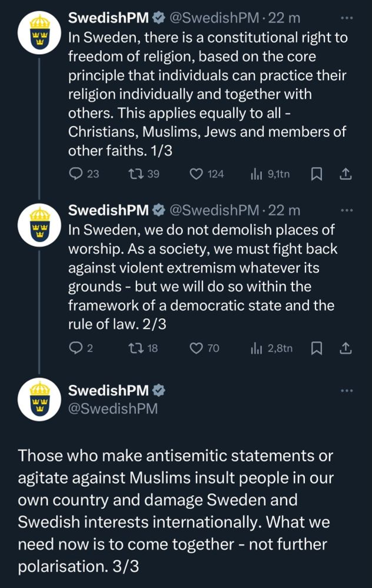The width and height of the screenshot is (372, 588).
Task: Open SwedishPM display name on second tweet
Action: pos(108,210)
